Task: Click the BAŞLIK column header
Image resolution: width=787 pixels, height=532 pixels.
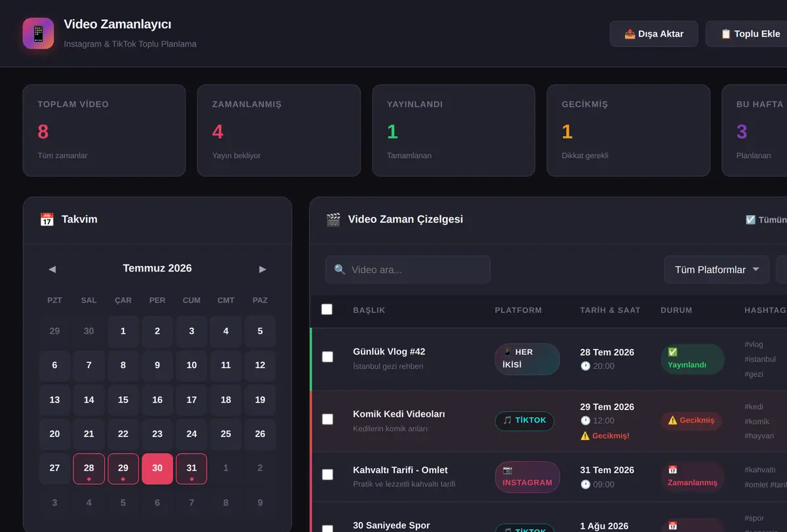Action: [369, 310]
